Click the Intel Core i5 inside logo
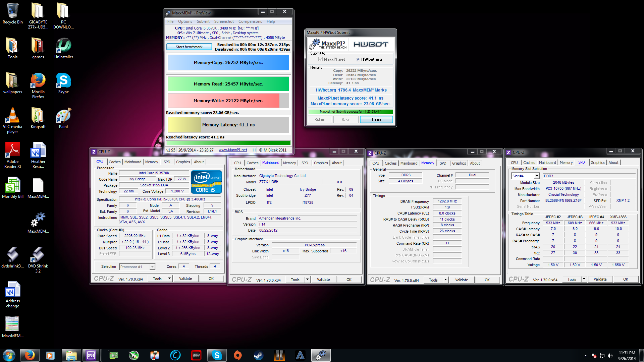Image resolution: width=644 pixels, height=362 pixels. pos(206,182)
